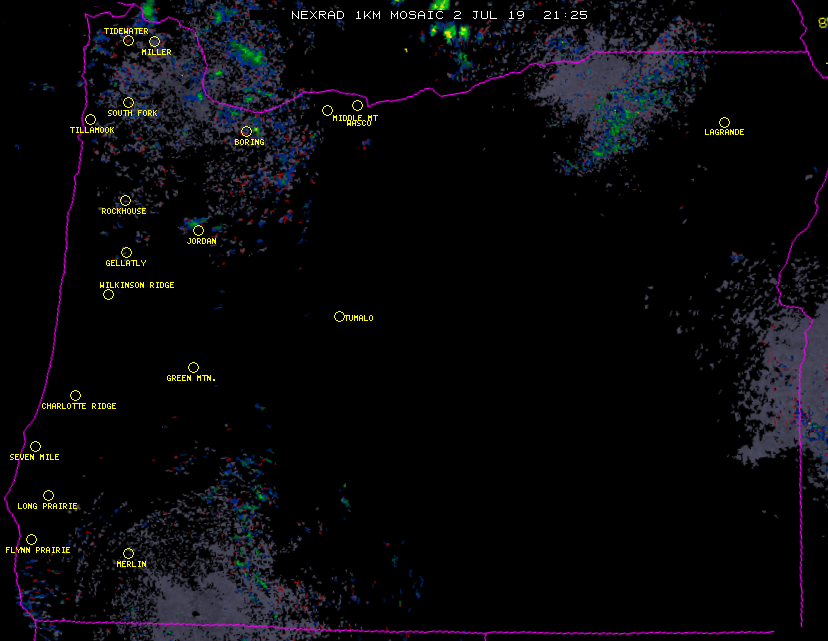828x641 pixels.
Task: Click the Charlotte Ridge station circle
Action: (75, 395)
